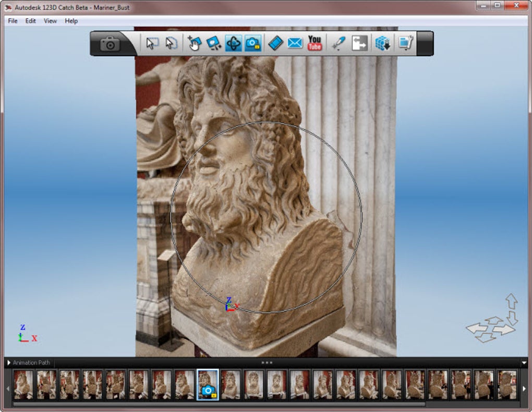Open the View menu

coord(50,21)
